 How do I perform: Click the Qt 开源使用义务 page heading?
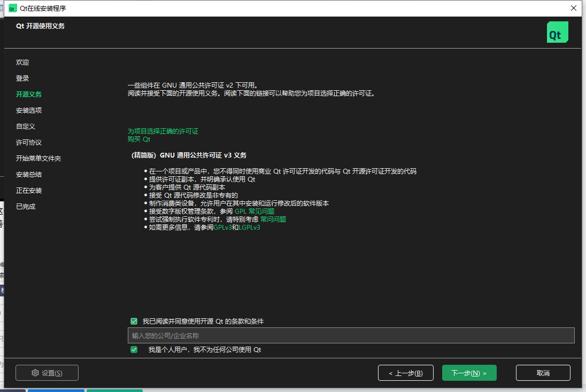coord(40,26)
